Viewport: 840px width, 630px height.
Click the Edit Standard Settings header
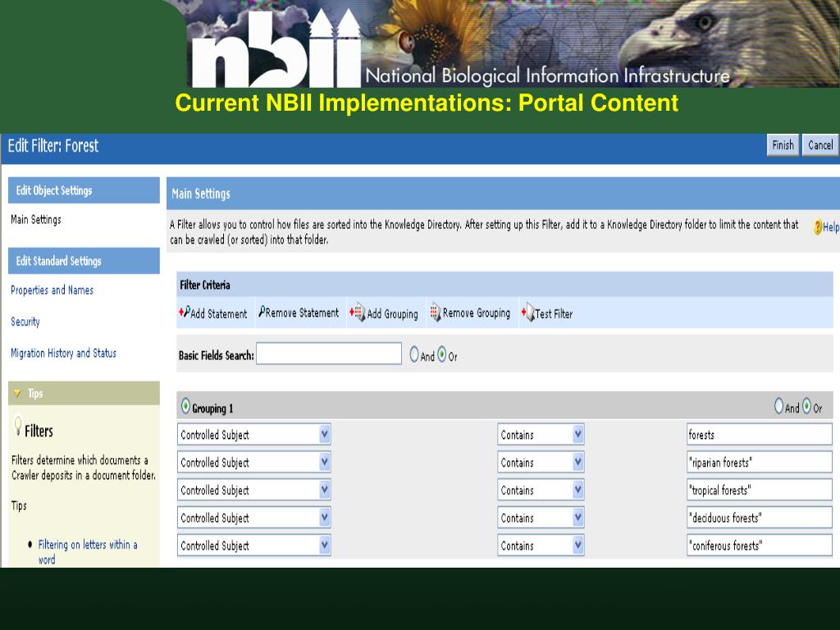pos(84,261)
